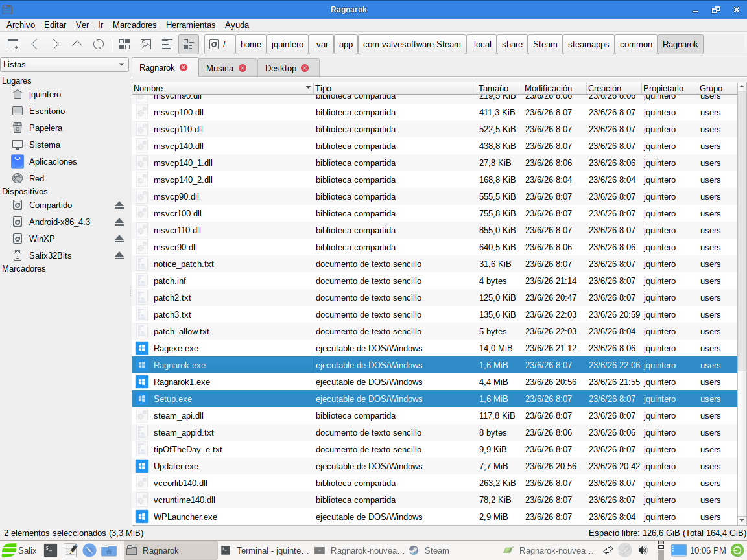Launch terminal from taskbar launcher
747x560 pixels.
point(51,550)
